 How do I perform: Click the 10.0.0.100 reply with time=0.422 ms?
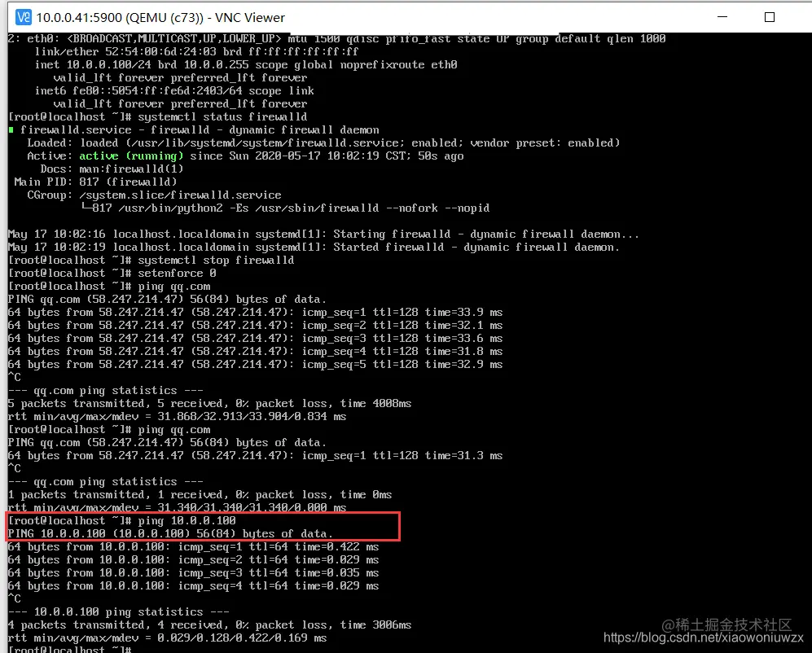(193, 547)
